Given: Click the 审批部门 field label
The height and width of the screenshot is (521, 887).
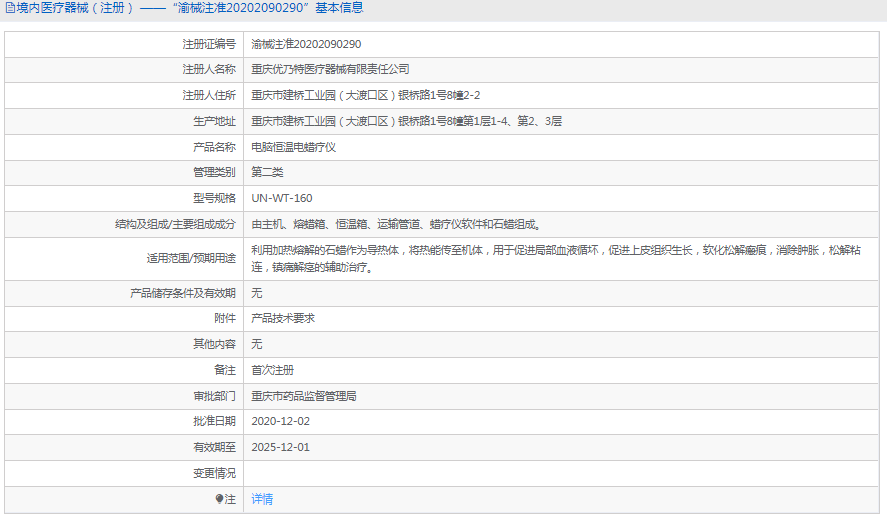Looking at the screenshot, I should [214, 396].
